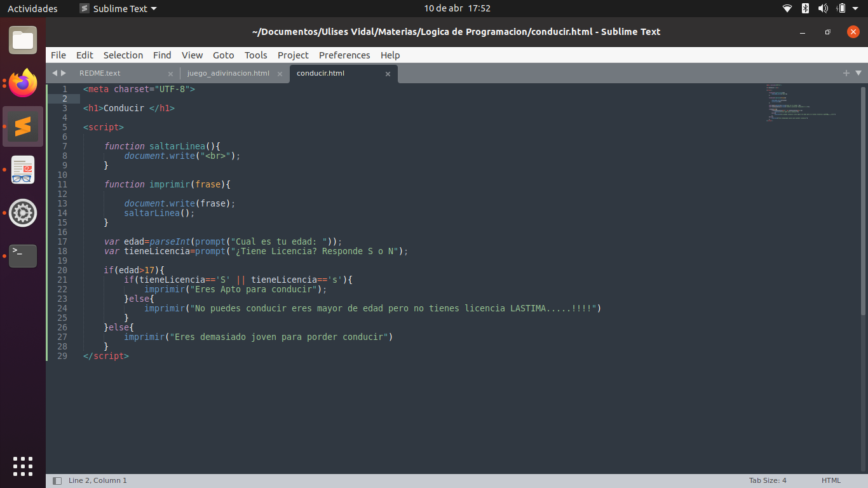Click the if(edad>17) line
This screenshot has height=488, width=868.
(134, 270)
